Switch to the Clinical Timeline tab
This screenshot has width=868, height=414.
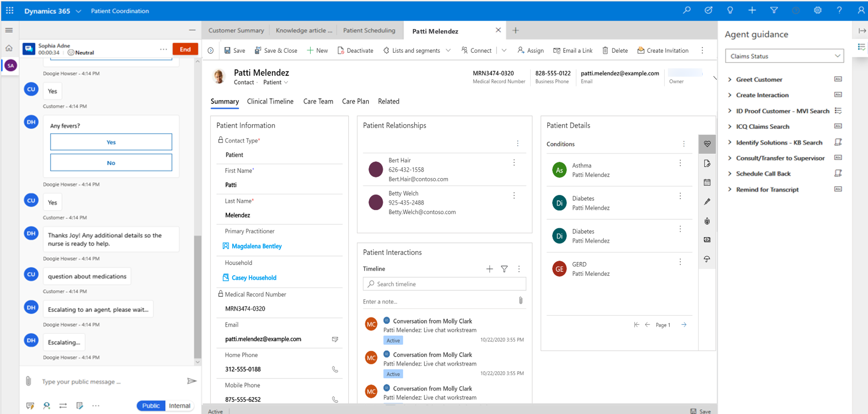[271, 101]
